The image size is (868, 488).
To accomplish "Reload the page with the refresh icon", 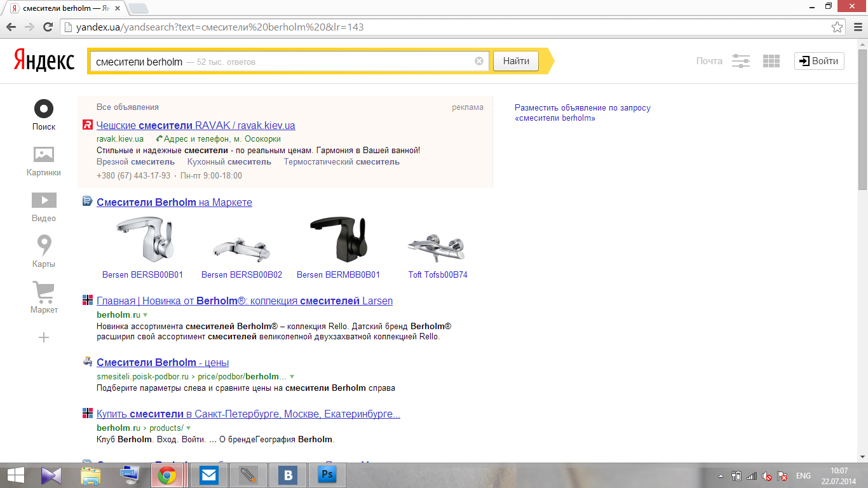I will 48,27.
